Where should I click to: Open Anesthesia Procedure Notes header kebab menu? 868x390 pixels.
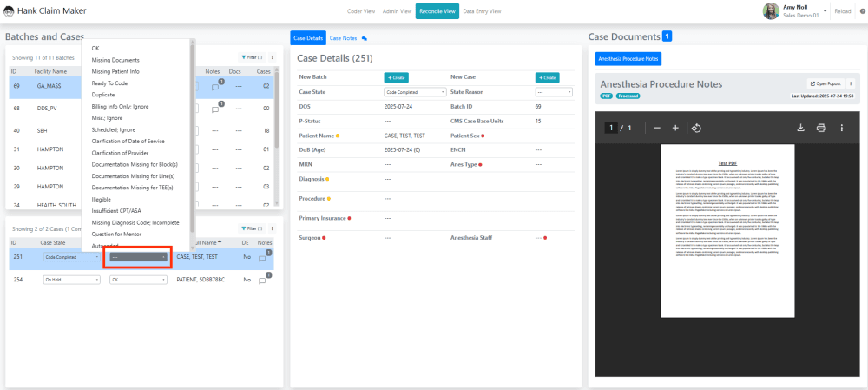point(851,83)
